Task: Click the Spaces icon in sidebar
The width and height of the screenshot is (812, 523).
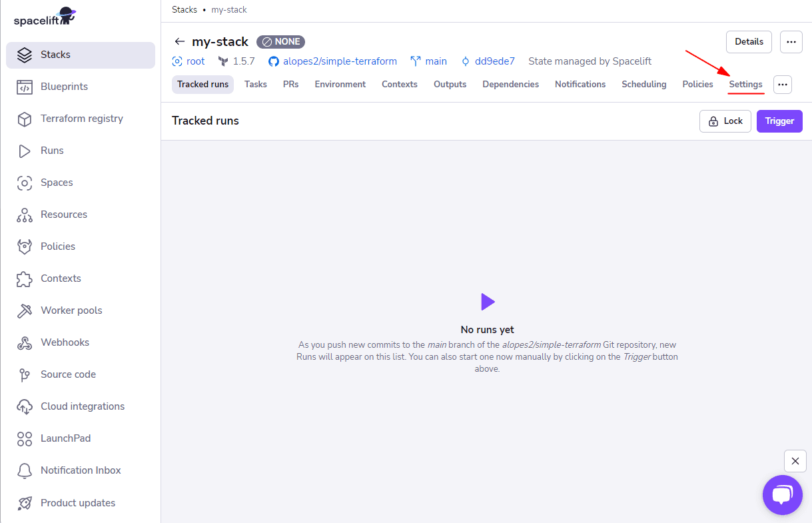Action: pyautogui.click(x=25, y=183)
